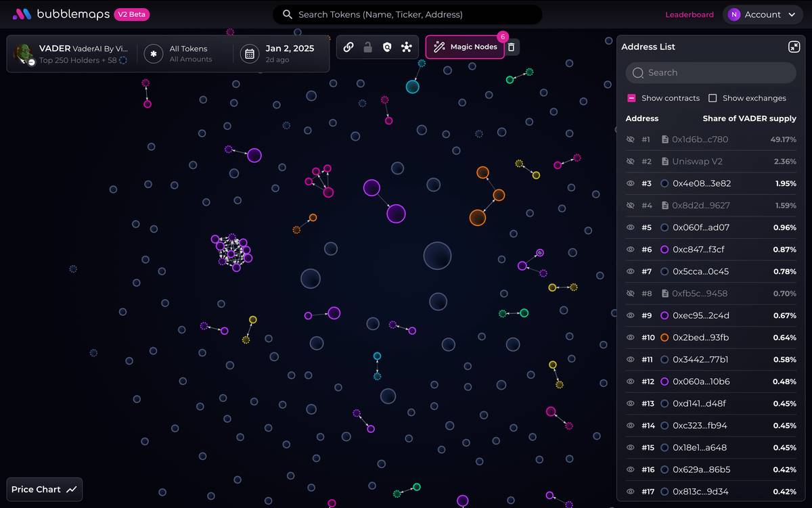Show hidden address #8 0xfb5c...9458

tap(630, 294)
